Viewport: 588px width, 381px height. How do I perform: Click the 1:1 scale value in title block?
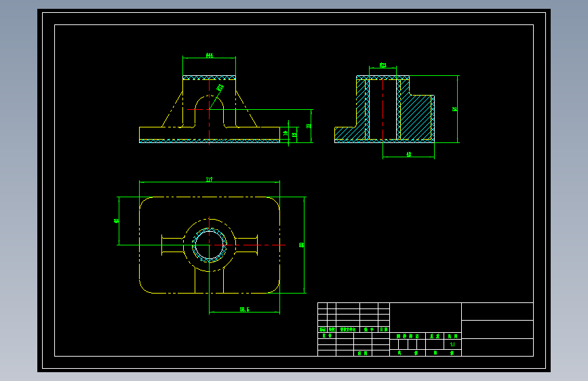tap(452, 344)
